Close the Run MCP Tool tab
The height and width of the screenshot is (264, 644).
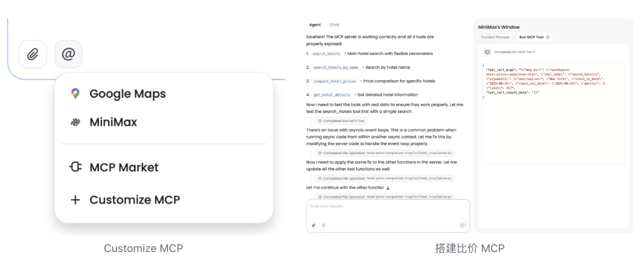click(x=547, y=37)
